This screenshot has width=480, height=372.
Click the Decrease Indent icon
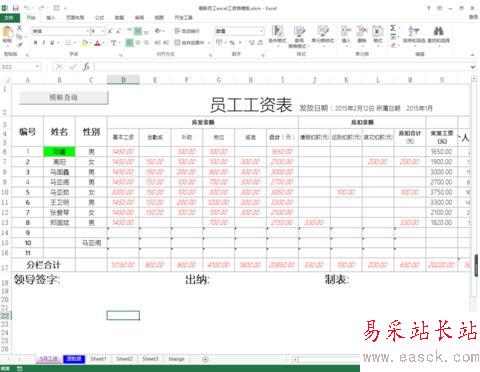[157, 42]
